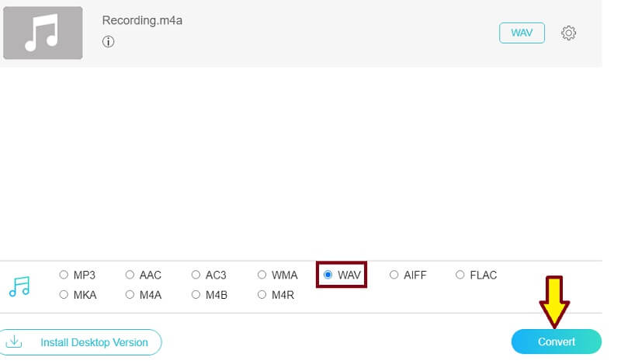The height and width of the screenshot is (364, 621).
Task: Choose the AIFF format option
Action: pyautogui.click(x=394, y=275)
